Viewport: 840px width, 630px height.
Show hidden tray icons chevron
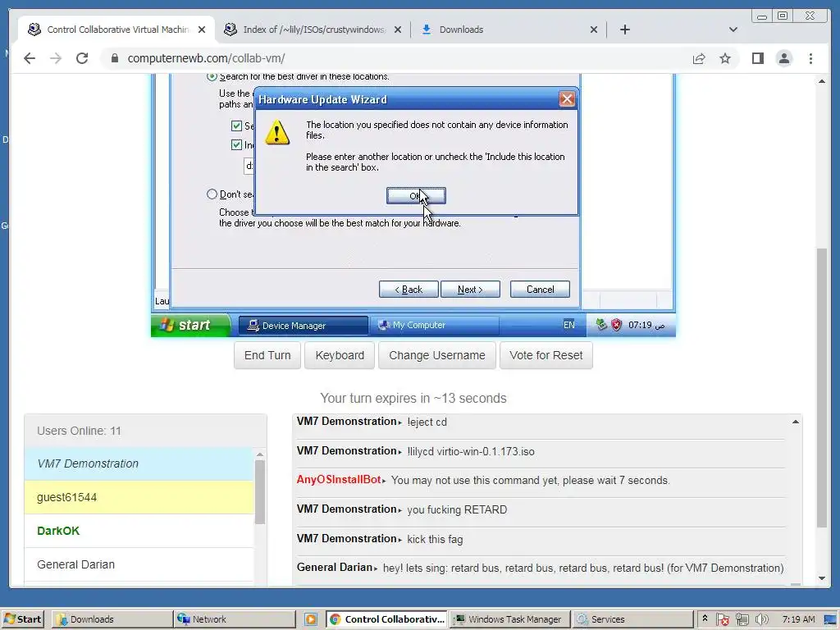point(705,619)
